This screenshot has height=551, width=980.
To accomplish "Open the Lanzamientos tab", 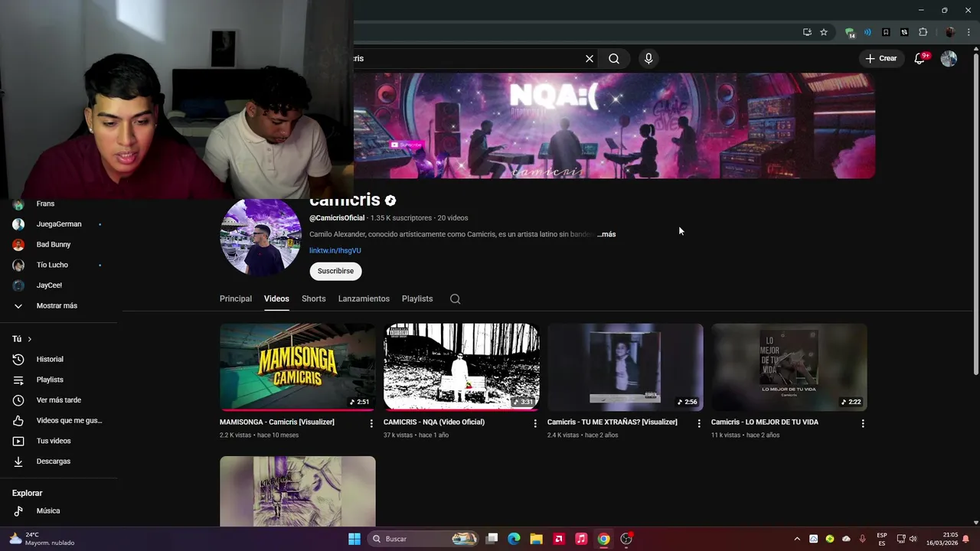I will (x=364, y=298).
